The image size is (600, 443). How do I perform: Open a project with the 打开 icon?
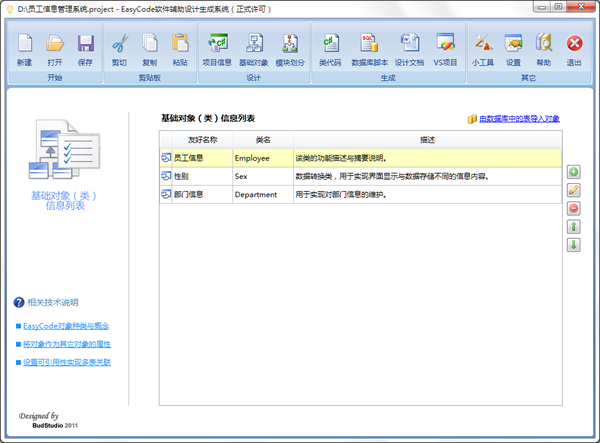55,48
